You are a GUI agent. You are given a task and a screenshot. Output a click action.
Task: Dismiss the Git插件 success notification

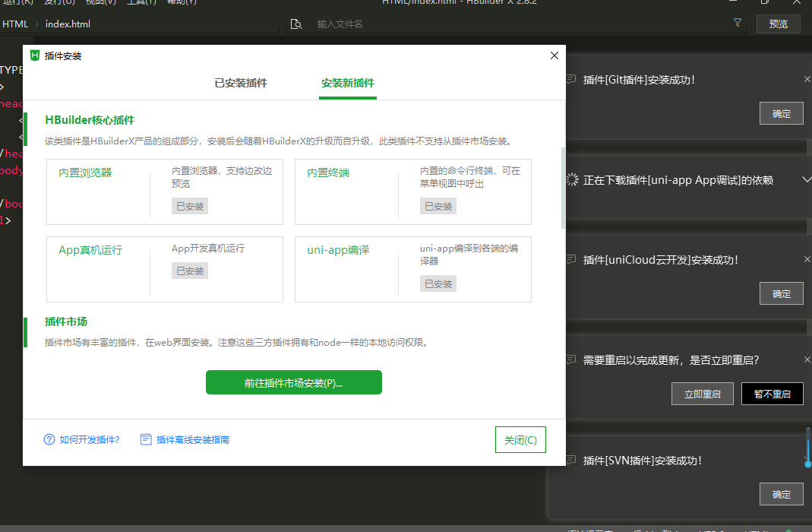click(807, 79)
